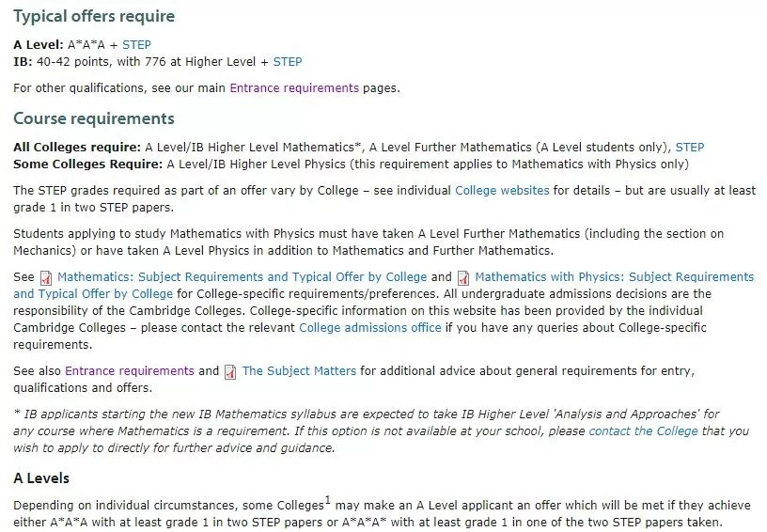
Task: Follow the 'and Typical Offer by College' link continuation
Action: coord(93,294)
